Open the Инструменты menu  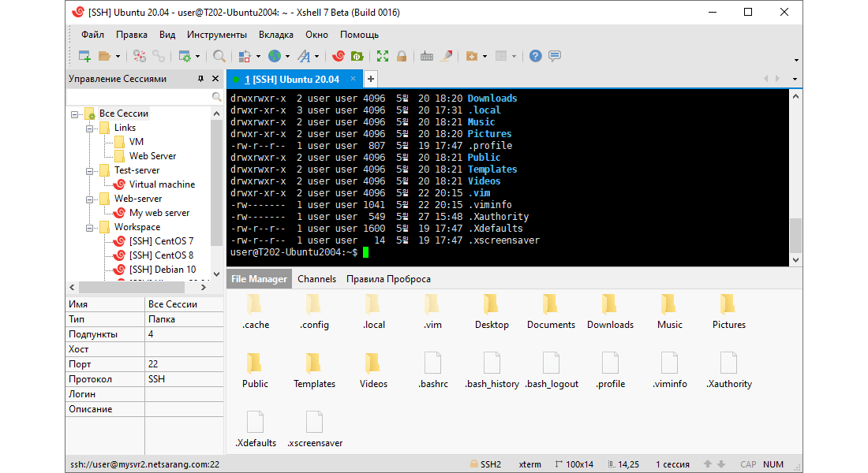coord(217,35)
